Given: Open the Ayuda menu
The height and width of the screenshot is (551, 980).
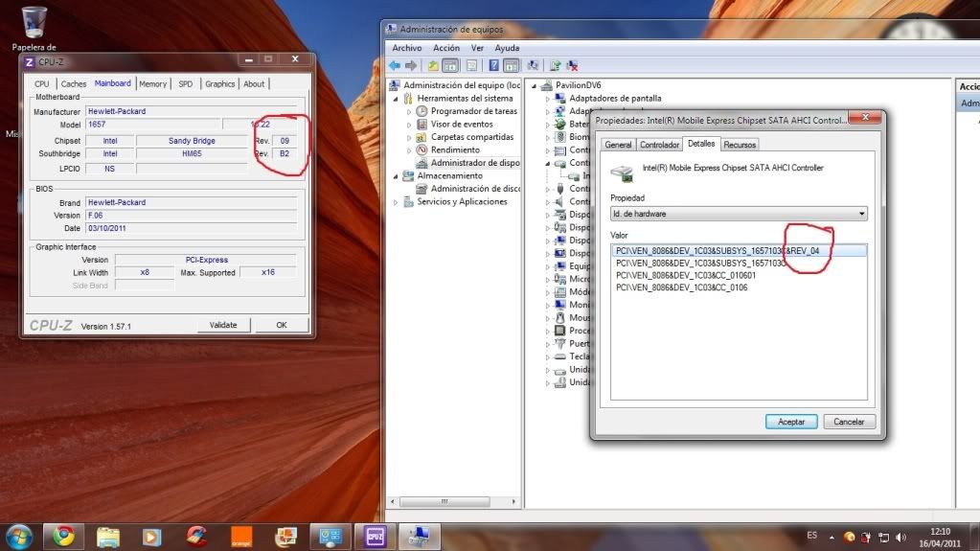Looking at the screenshot, I should (507, 48).
